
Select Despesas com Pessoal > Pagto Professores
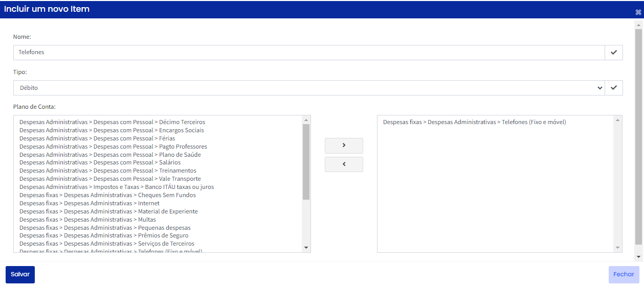click(x=113, y=147)
